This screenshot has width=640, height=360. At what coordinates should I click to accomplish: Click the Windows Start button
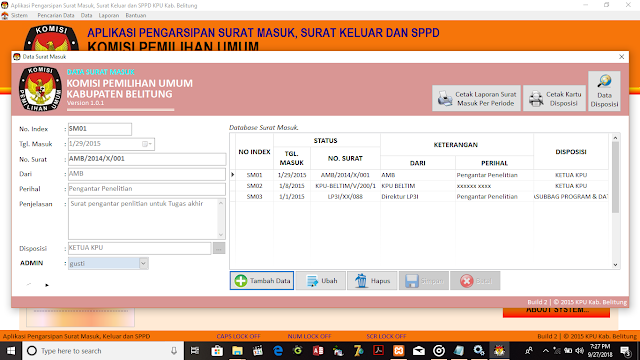(x=11, y=351)
